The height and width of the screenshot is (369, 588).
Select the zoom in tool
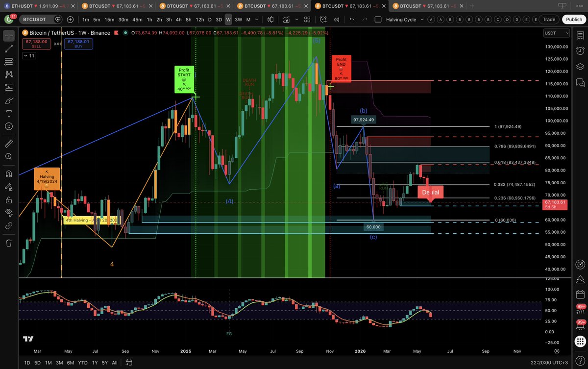pyautogui.click(x=9, y=156)
